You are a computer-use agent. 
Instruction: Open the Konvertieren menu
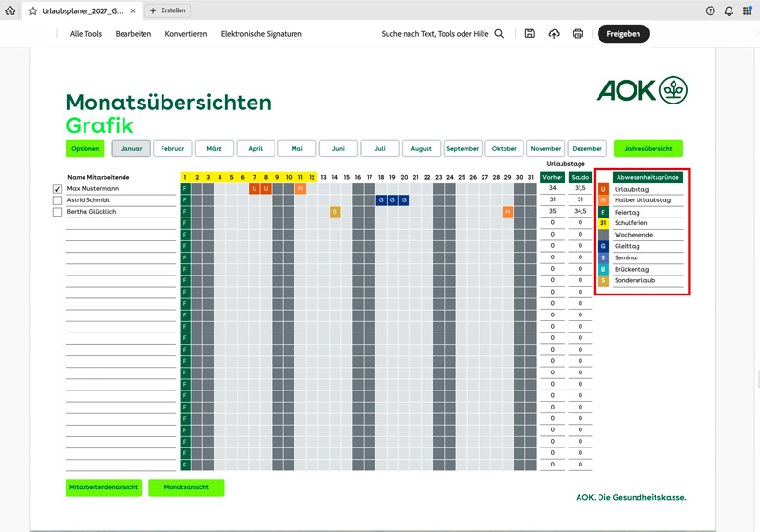[x=185, y=34]
